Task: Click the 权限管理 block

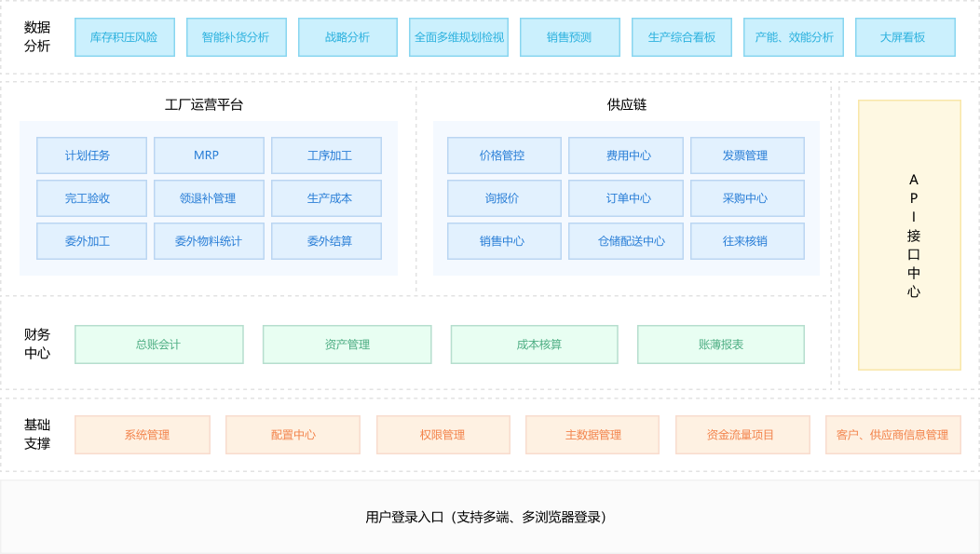Action: coord(442,435)
